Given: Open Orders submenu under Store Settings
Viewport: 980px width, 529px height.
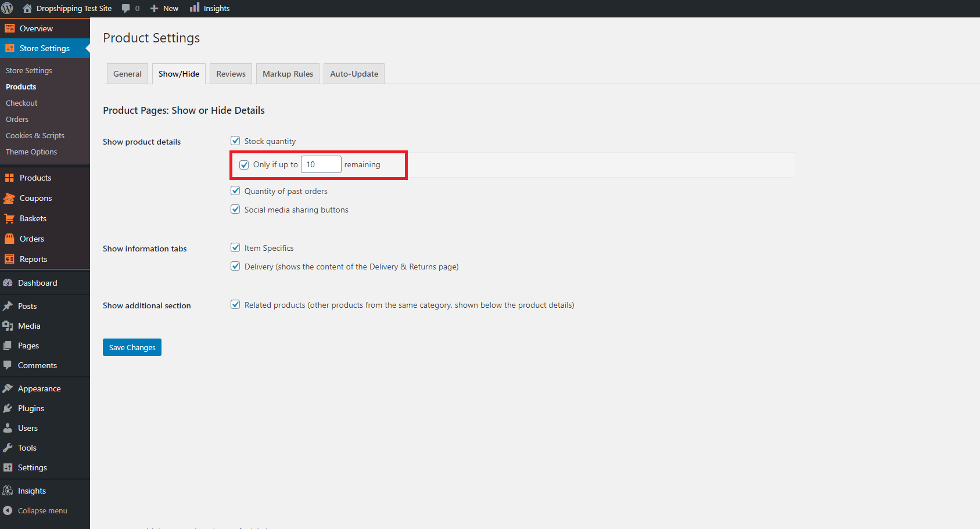Looking at the screenshot, I should coord(17,119).
